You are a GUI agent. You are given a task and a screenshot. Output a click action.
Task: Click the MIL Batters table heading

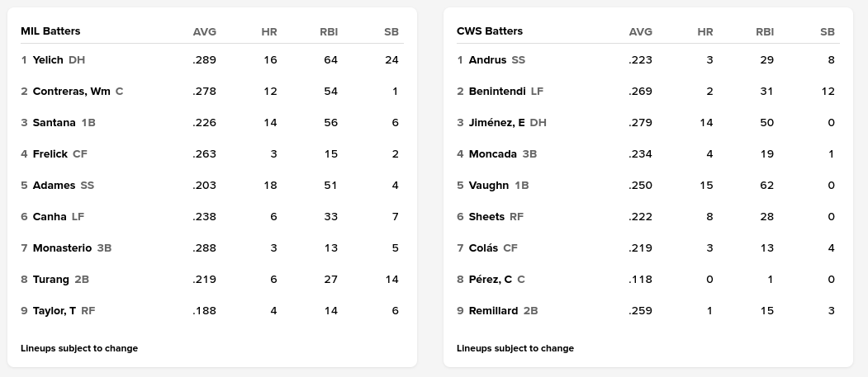50,31
